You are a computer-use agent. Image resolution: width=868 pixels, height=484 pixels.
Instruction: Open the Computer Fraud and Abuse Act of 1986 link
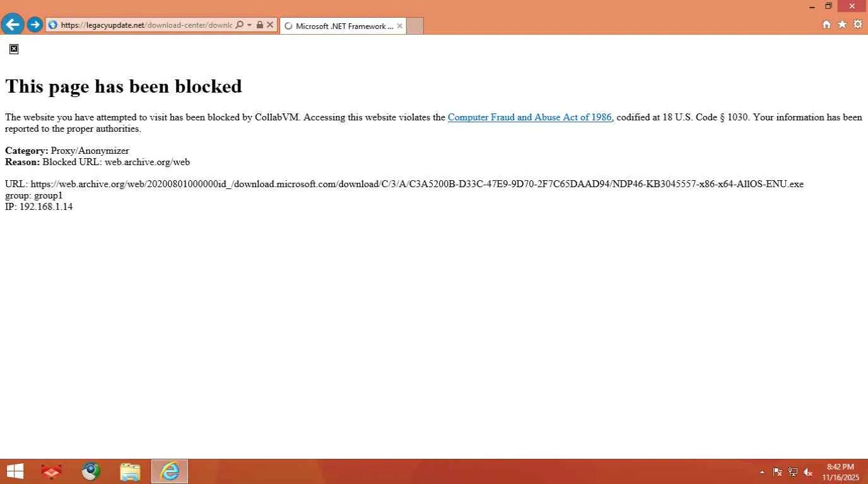coord(529,117)
